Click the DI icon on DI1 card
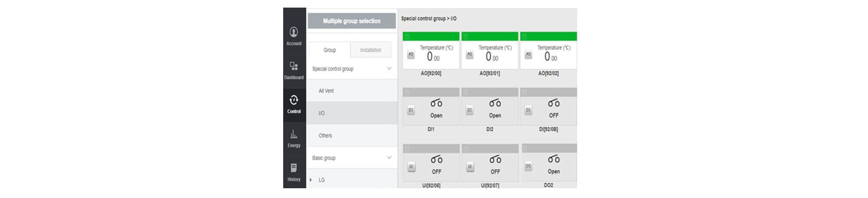The height and width of the screenshot is (198, 868). click(411, 110)
